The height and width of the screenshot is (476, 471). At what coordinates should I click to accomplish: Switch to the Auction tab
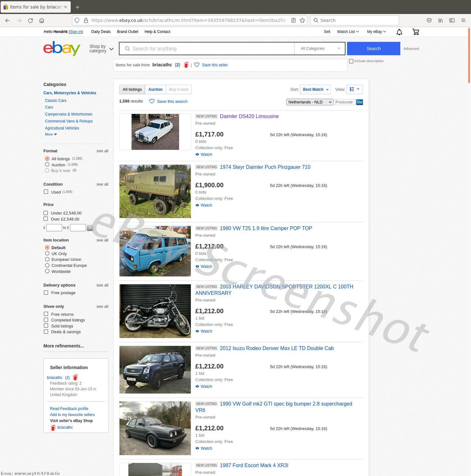coord(155,89)
